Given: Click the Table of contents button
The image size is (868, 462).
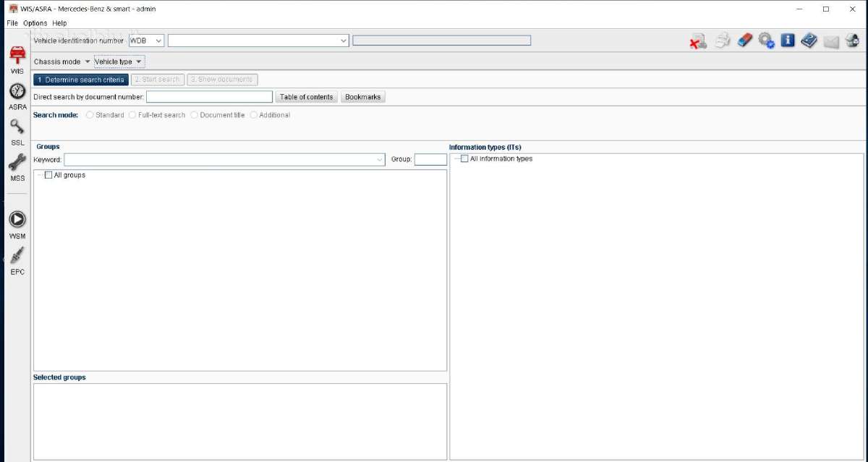Looking at the screenshot, I should [307, 97].
